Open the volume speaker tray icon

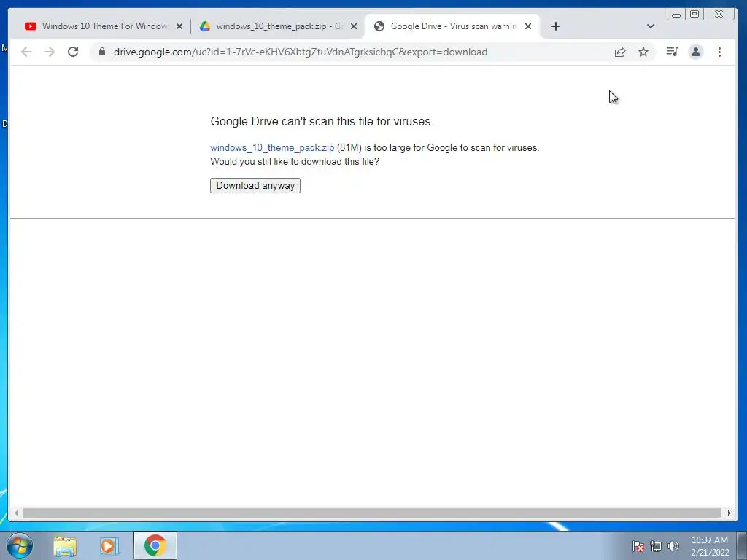[x=673, y=546]
